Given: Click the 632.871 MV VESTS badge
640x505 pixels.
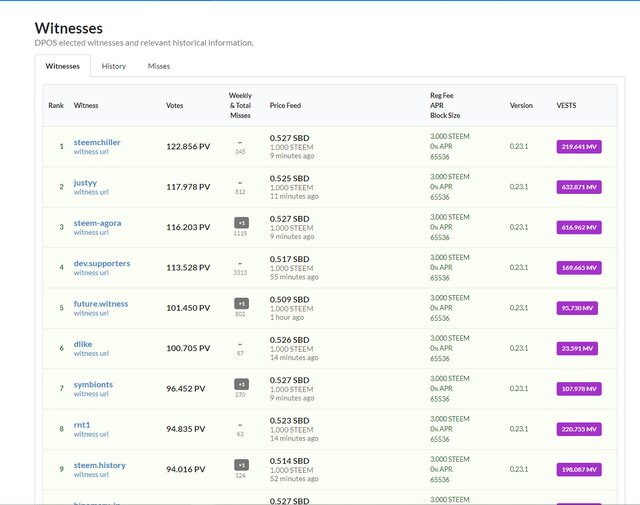Looking at the screenshot, I should tap(580, 187).
